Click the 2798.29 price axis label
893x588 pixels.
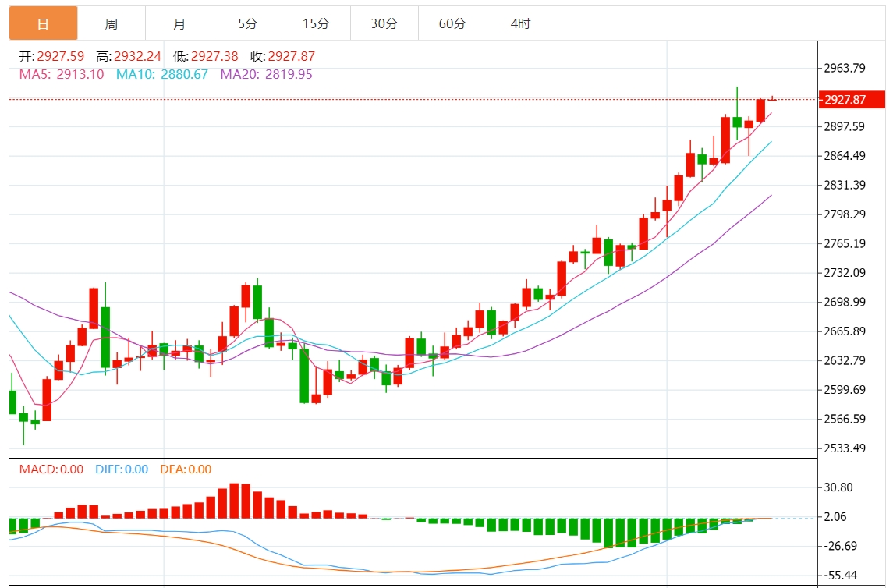point(845,214)
